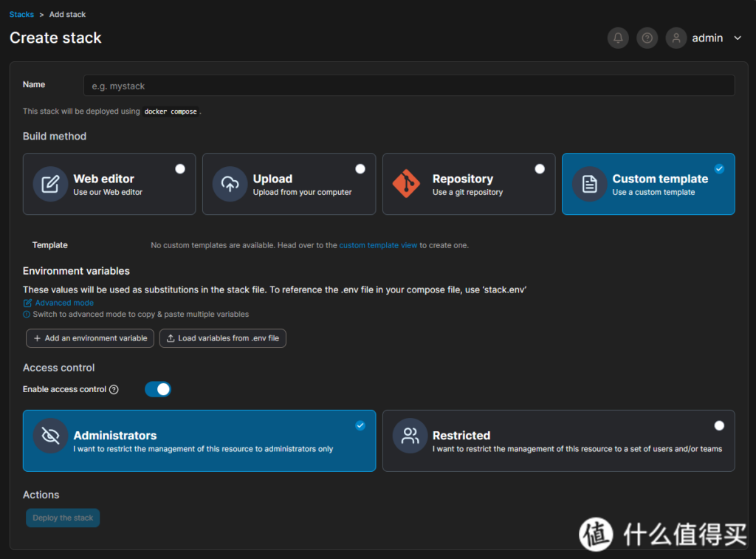Click the Custom template document icon
The image size is (756, 559).
(x=589, y=184)
